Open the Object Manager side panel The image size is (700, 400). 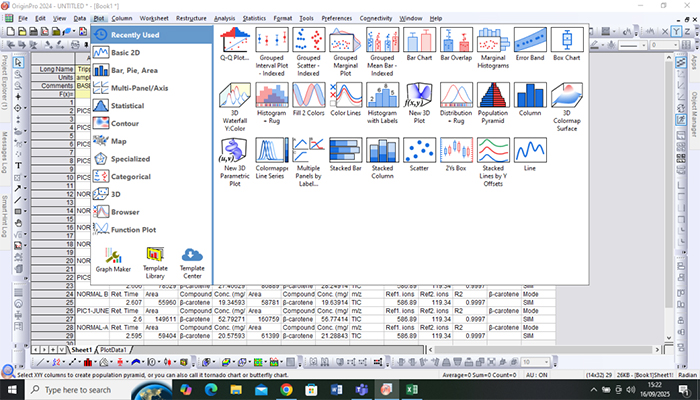[695, 114]
